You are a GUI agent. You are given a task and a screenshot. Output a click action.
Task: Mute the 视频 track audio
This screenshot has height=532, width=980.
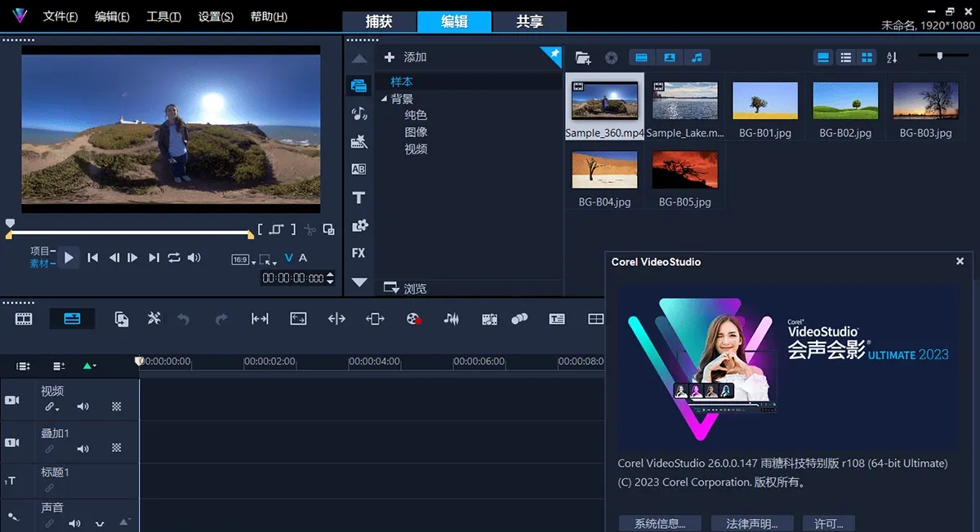[82, 406]
